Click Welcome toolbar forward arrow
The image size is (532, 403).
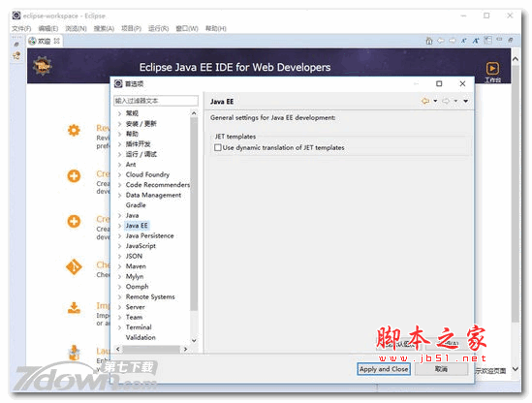[x=453, y=41]
